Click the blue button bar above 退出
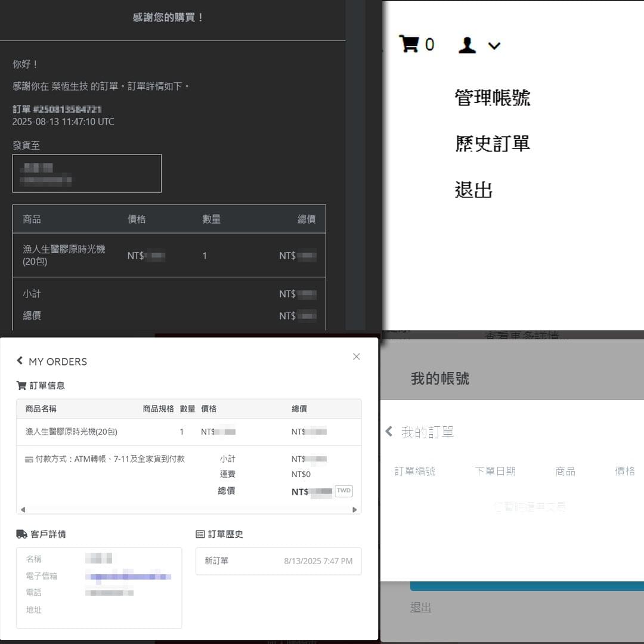This screenshot has height=644, width=644. tap(527, 586)
